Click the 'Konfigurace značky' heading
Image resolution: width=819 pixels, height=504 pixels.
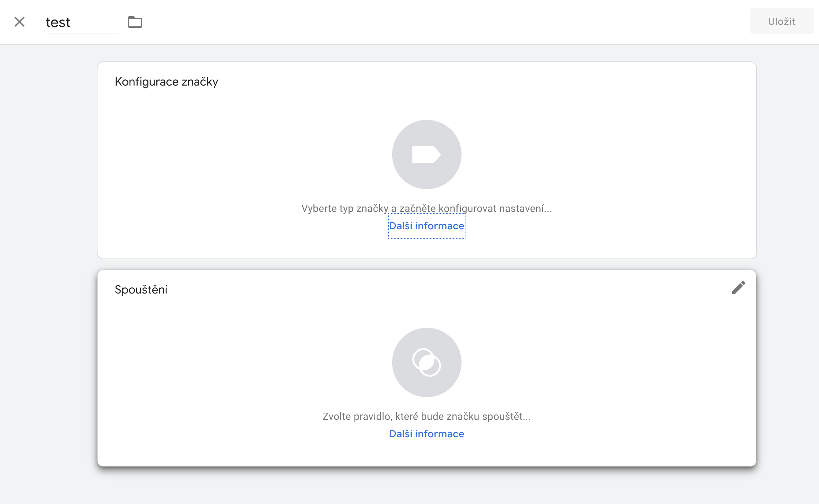166,82
